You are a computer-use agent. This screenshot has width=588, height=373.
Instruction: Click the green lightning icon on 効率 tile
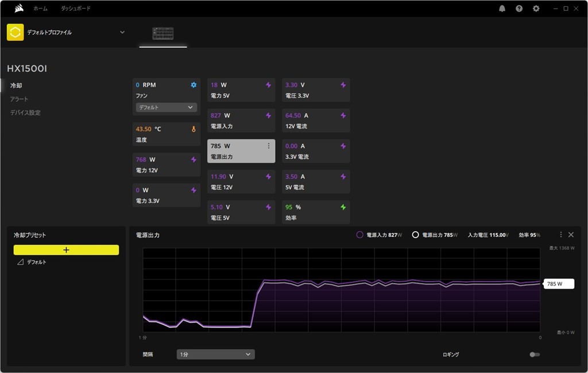coord(343,207)
